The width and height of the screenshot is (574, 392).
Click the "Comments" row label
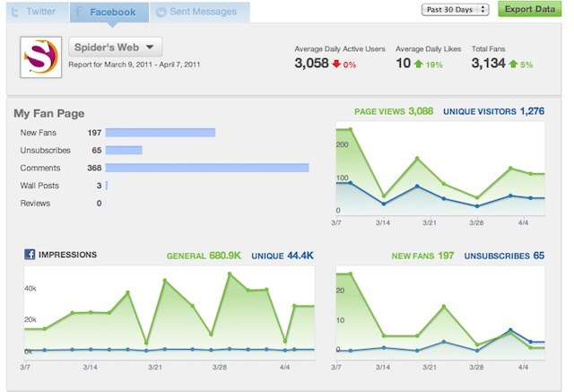point(40,168)
